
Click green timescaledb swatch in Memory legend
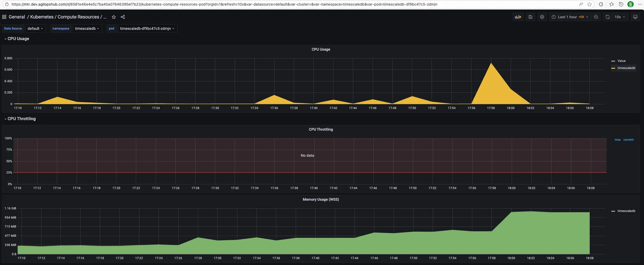coord(613,211)
